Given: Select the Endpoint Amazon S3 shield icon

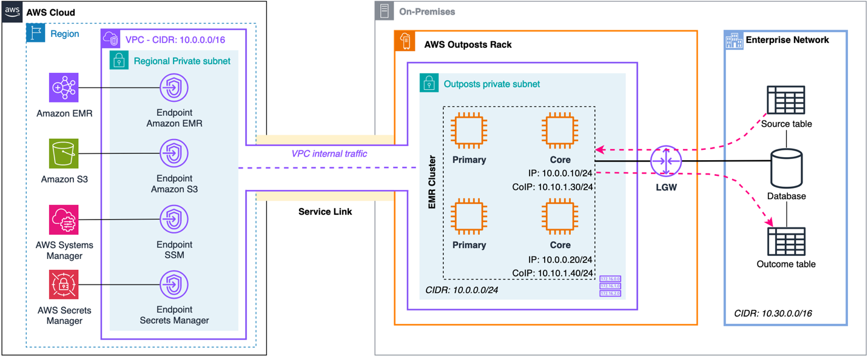Looking at the screenshot, I should point(174,153).
